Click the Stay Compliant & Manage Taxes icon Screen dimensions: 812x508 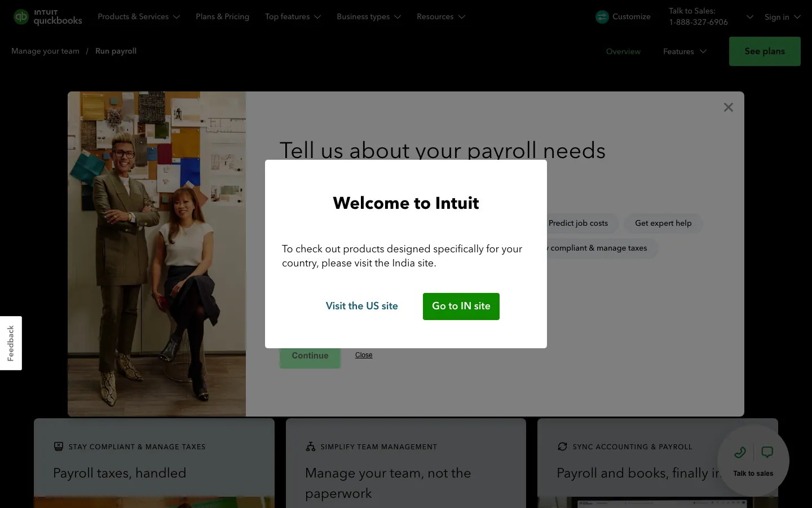tap(59, 446)
